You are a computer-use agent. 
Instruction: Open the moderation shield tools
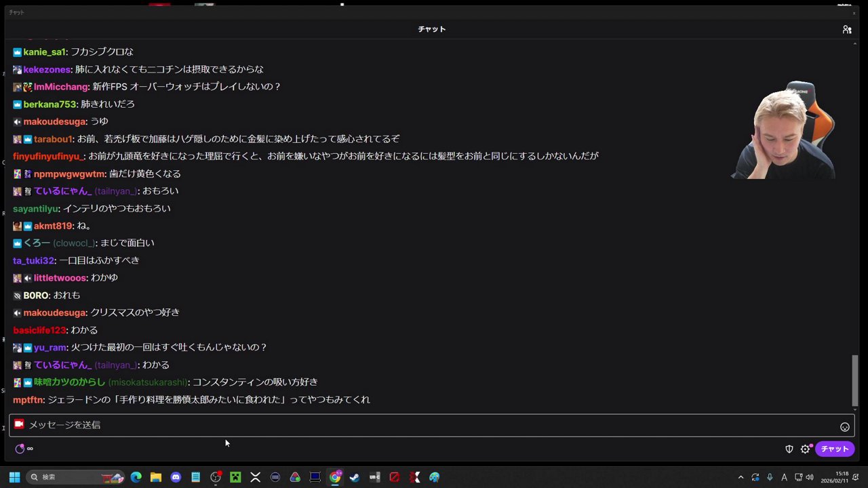(x=789, y=449)
